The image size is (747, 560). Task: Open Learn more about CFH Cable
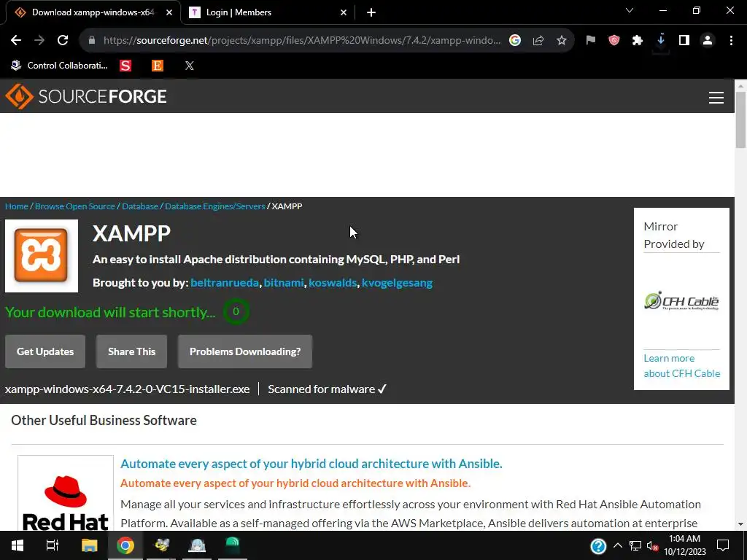[682, 366]
